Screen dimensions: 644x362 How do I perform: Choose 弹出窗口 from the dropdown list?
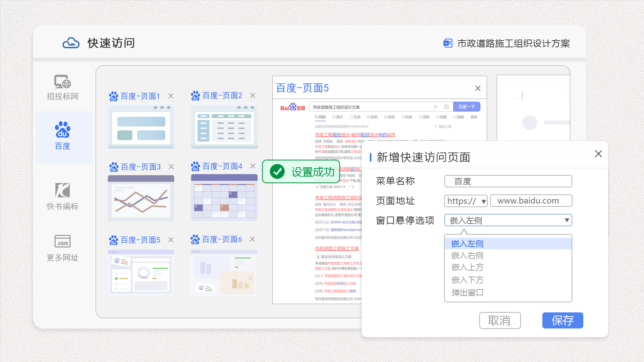[467, 293]
